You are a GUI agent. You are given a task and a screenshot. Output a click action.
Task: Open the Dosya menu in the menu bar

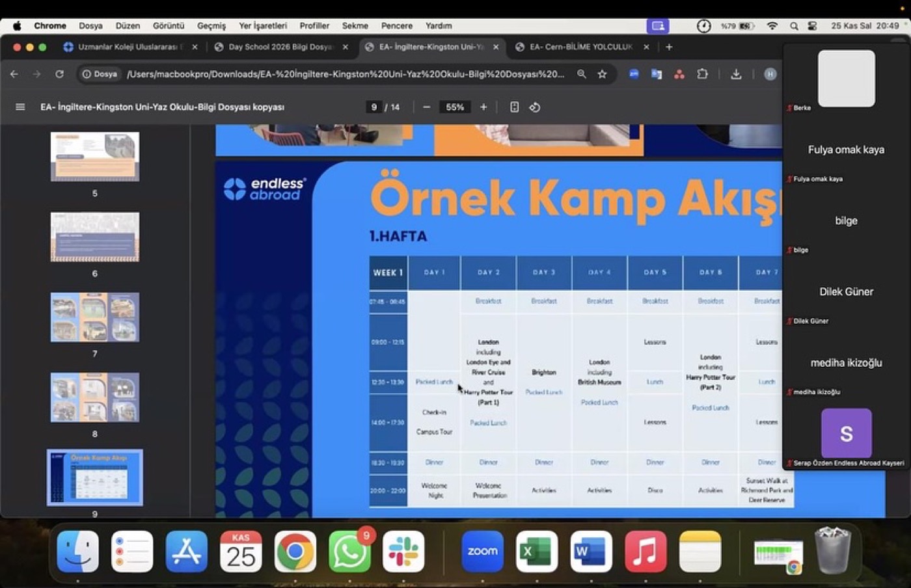[x=90, y=26]
